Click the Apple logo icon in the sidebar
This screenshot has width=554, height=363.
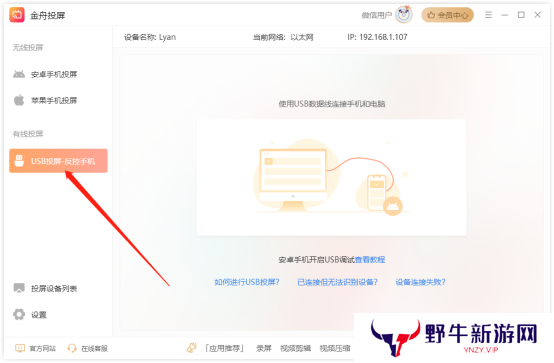coord(19,100)
